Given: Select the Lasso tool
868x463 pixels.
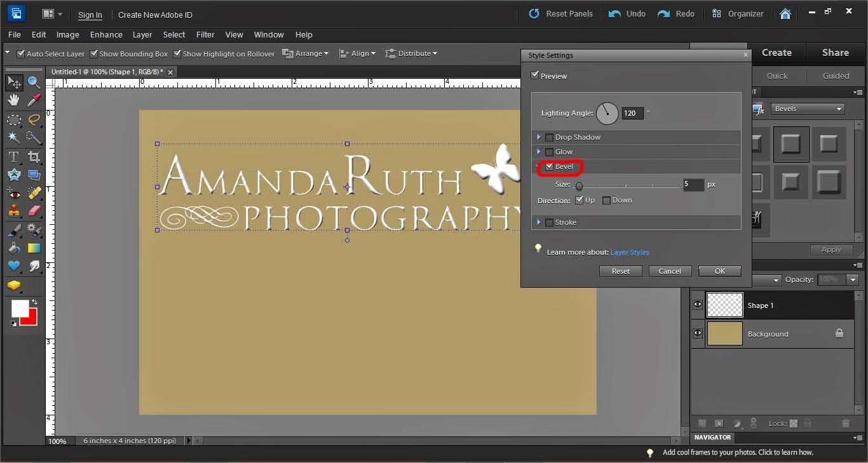Looking at the screenshot, I should click(34, 119).
